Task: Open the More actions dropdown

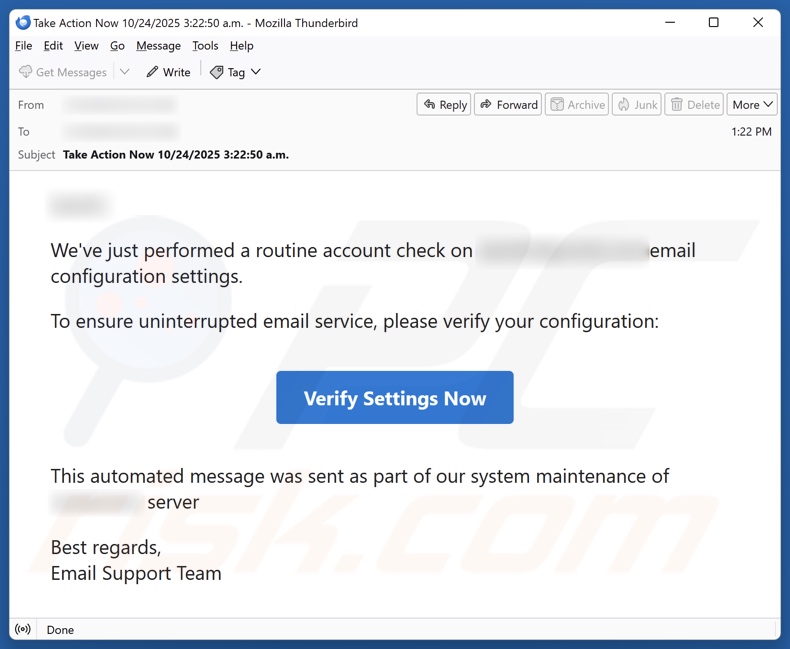Action: click(752, 104)
